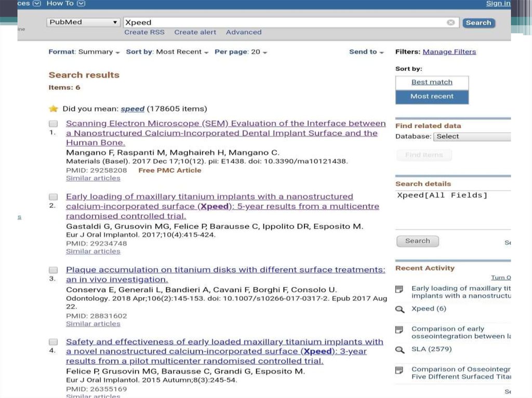The height and width of the screenshot is (398, 532).
Task: Open recent activity Xpeed (6) search
Action: [x=429, y=309]
